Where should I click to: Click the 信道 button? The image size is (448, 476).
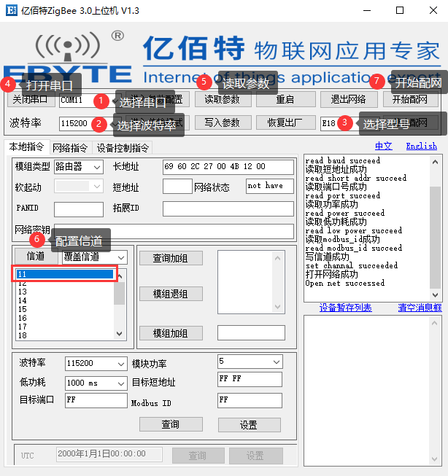(36, 257)
